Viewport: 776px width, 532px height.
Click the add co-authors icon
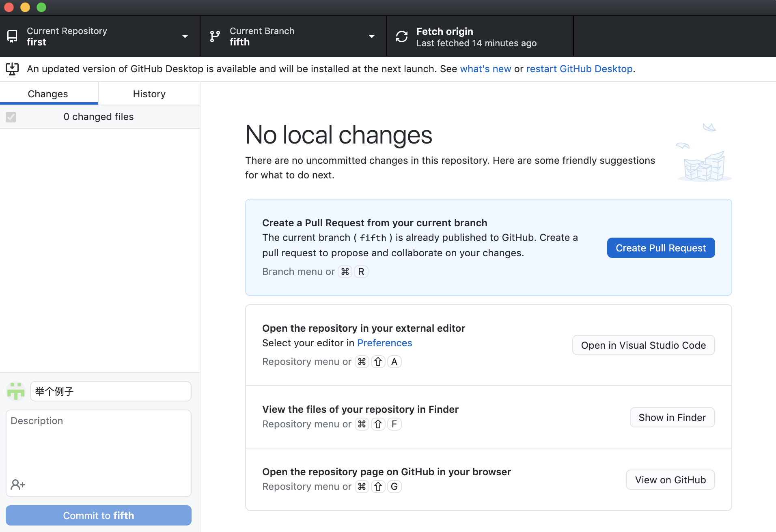tap(18, 485)
